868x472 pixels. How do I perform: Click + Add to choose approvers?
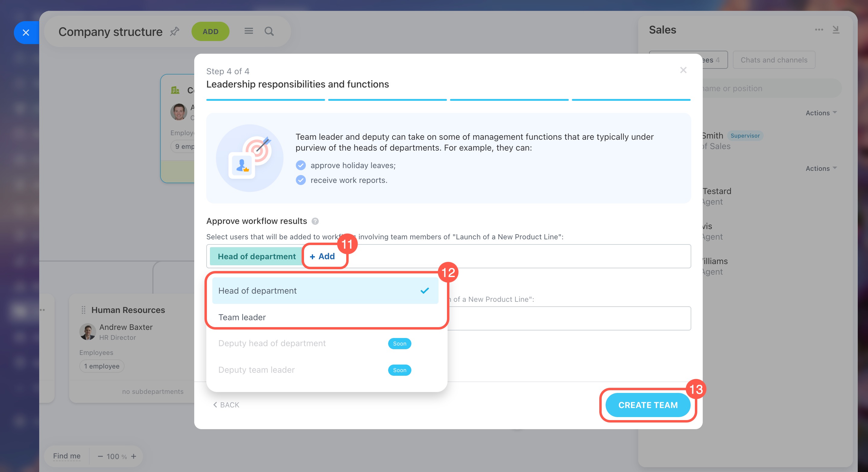tap(322, 256)
